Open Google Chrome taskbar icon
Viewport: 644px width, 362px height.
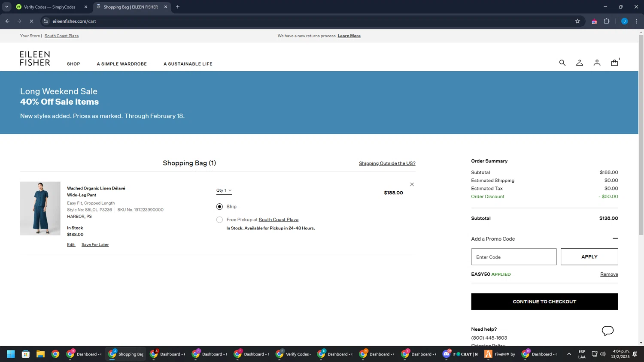pyautogui.click(x=55, y=354)
